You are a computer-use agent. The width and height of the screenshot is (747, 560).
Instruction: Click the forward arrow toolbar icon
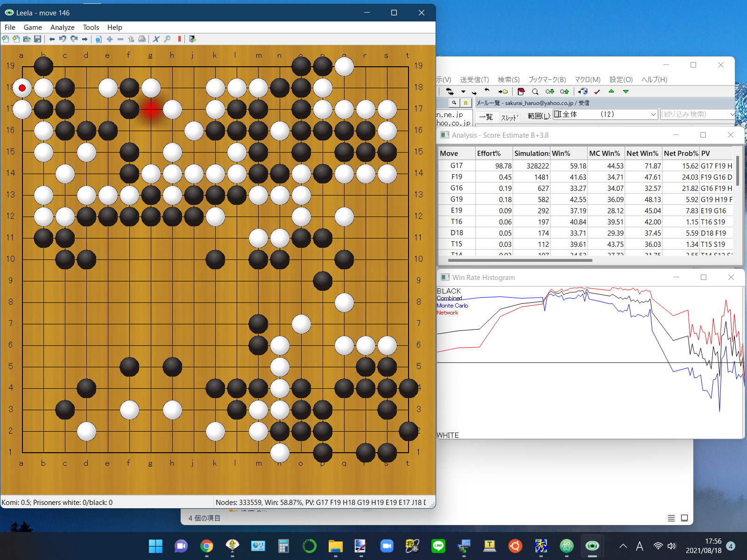click(85, 39)
